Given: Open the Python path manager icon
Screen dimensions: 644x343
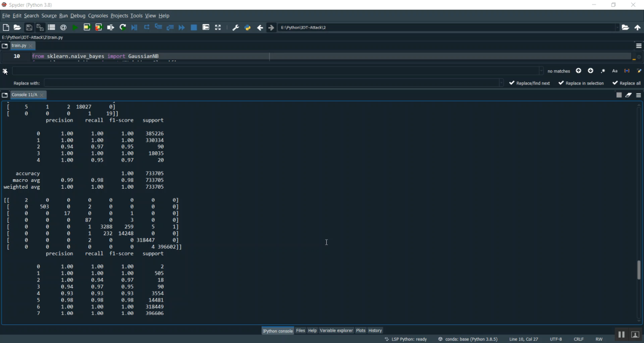Looking at the screenshot, I should [x=247, y=27].
